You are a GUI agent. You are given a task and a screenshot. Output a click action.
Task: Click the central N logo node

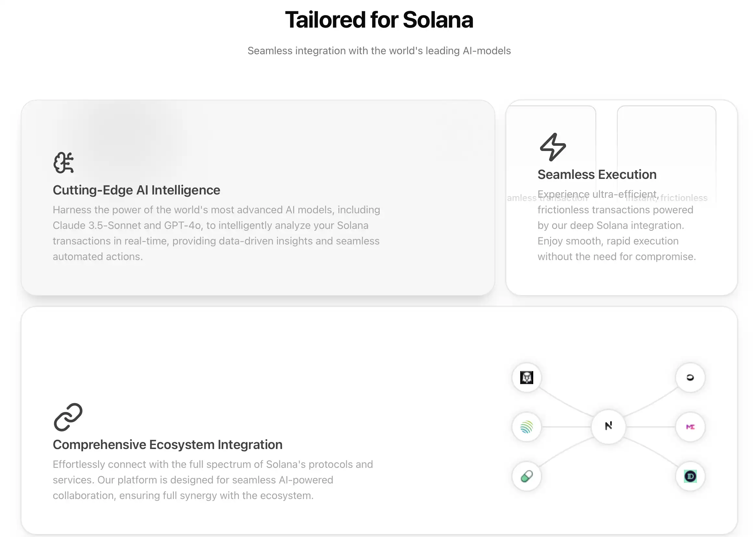(609, 426)
